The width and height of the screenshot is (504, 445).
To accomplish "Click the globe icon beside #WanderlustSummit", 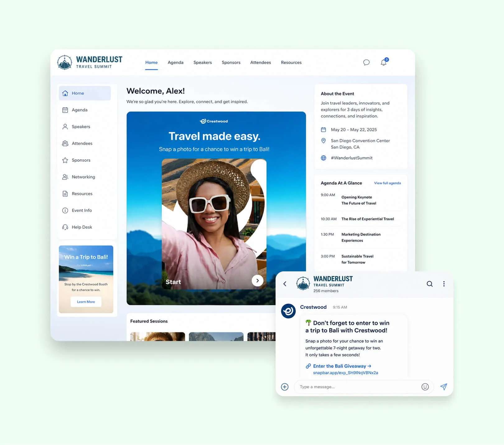I will coord(324,158).
